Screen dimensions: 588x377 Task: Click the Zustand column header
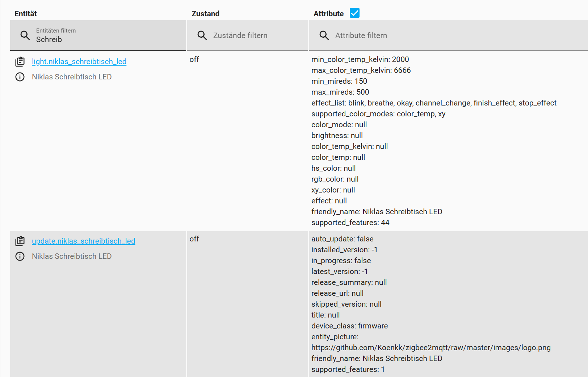(x=205, y=14)
